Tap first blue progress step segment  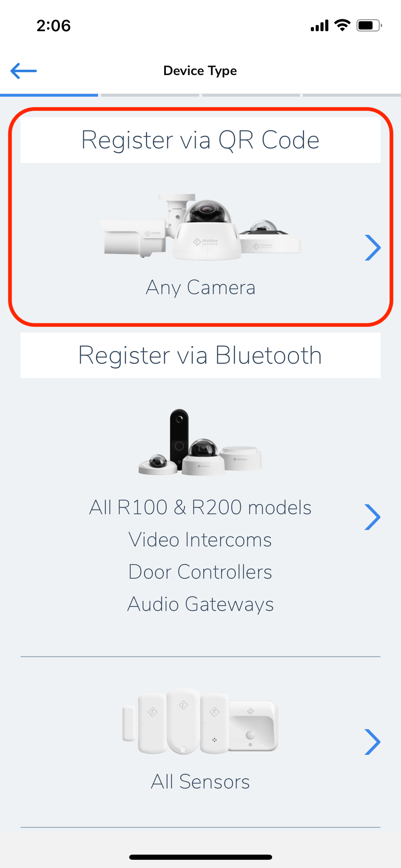[49, 95]
